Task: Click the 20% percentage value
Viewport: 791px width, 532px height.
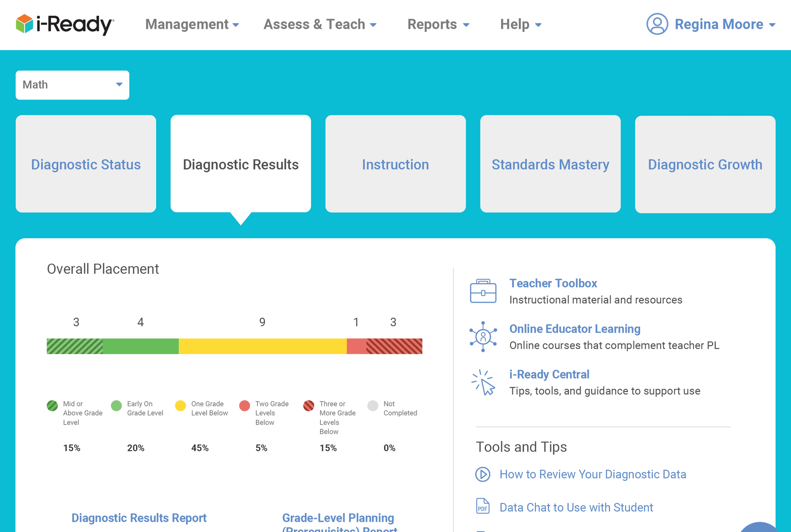Action: click(136, 448)
